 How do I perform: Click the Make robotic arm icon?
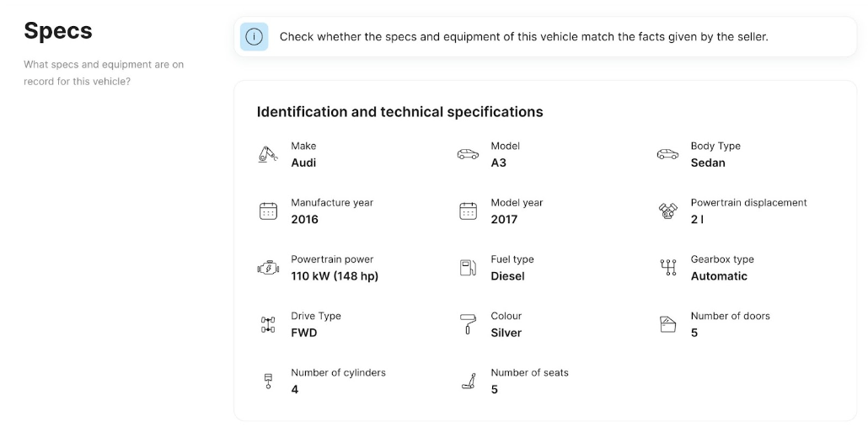[x=268, y=154]
